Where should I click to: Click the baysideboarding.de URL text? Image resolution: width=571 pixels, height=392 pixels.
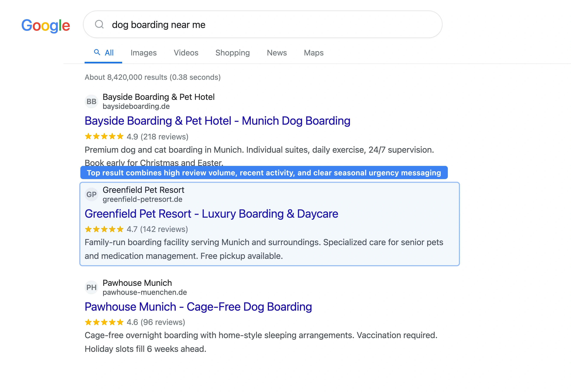pos(136,106)
